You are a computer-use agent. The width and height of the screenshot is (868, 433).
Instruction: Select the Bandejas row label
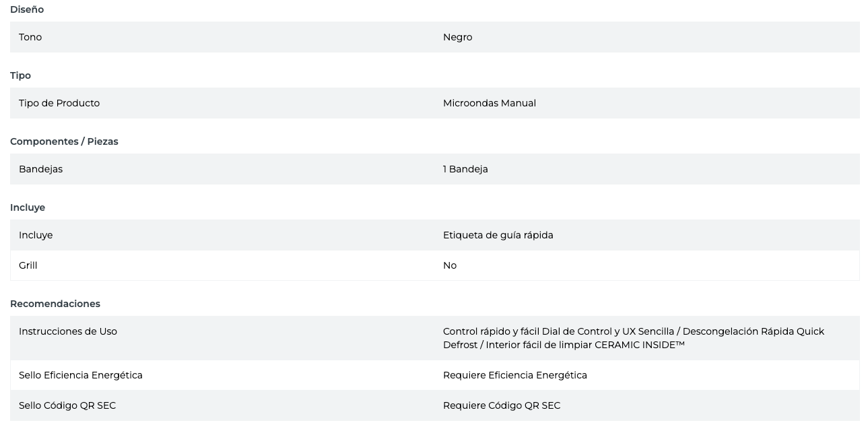[x=40, y=169]
